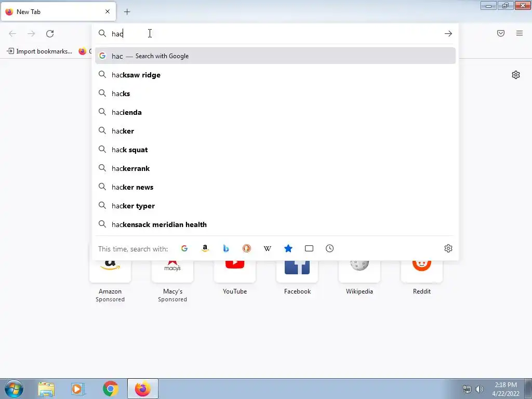Search bookmarks using the star icon
The image size is (532, 399).
(x=288, y=248)
